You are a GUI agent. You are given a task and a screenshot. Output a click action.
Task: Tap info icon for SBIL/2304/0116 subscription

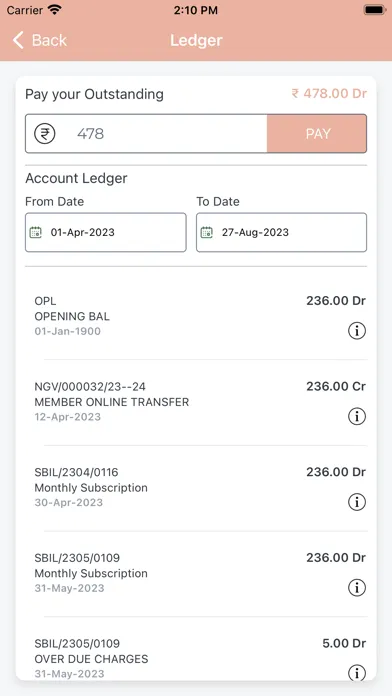pos(356,502)
